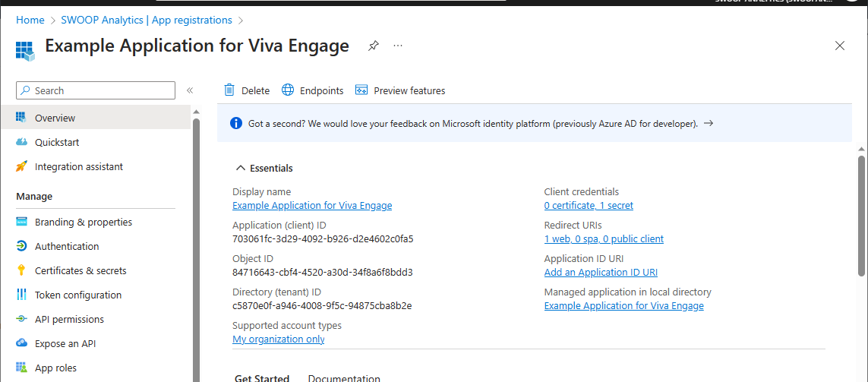Click the Preview features button label
The image size is (868, 382).
tap(409, 91)
